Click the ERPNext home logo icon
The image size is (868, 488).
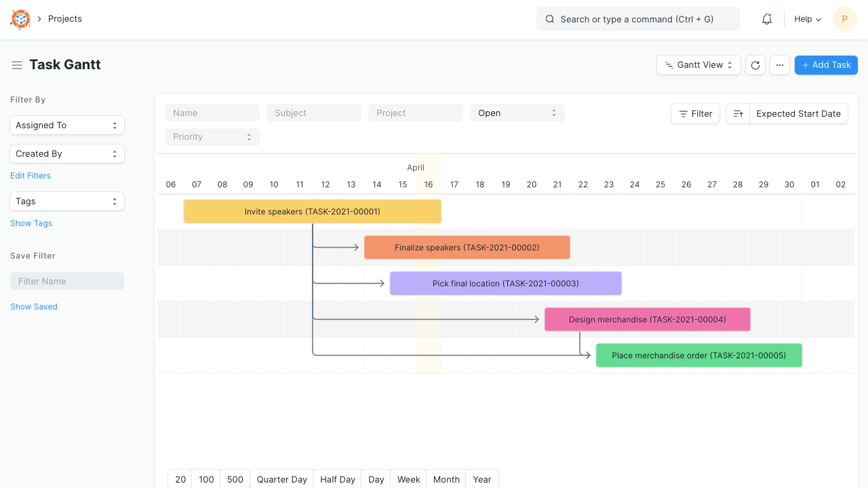[x=20, y=19]
